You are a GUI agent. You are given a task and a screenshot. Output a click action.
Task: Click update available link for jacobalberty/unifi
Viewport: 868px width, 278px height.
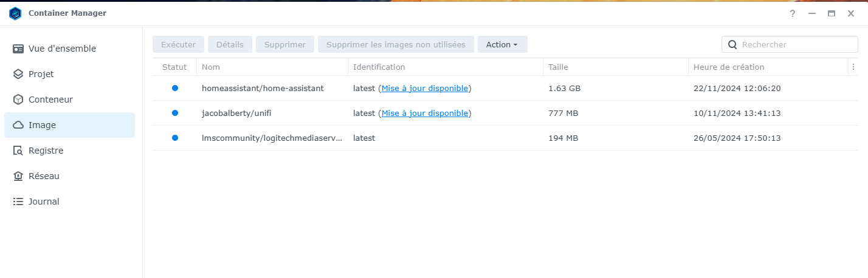point(425,113)
